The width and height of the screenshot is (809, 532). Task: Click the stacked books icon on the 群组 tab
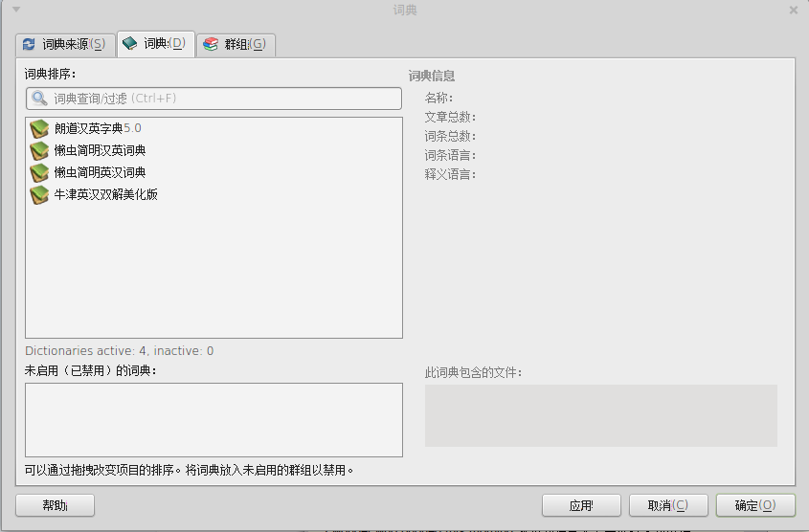(211, 44)
